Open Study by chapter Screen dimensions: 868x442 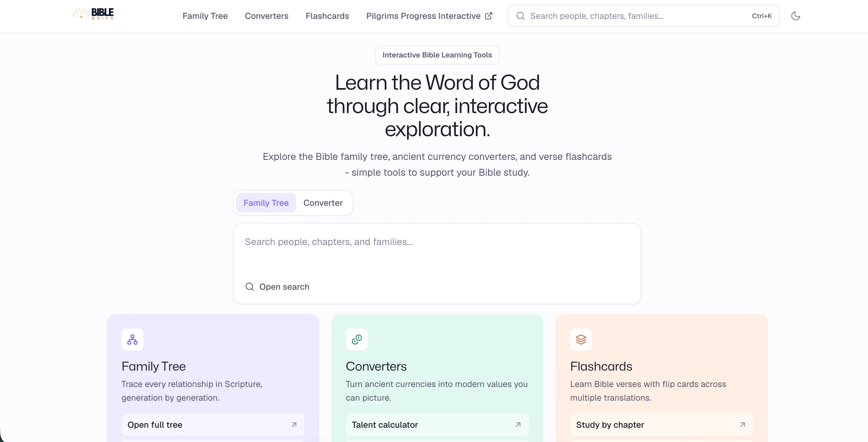[x=661, y=425]
